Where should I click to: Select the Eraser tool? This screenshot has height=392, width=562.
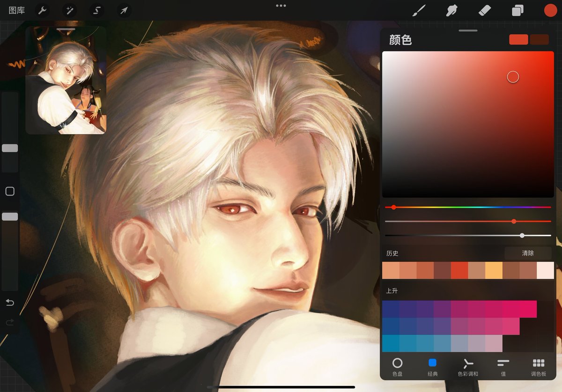(x=484, y=10)
